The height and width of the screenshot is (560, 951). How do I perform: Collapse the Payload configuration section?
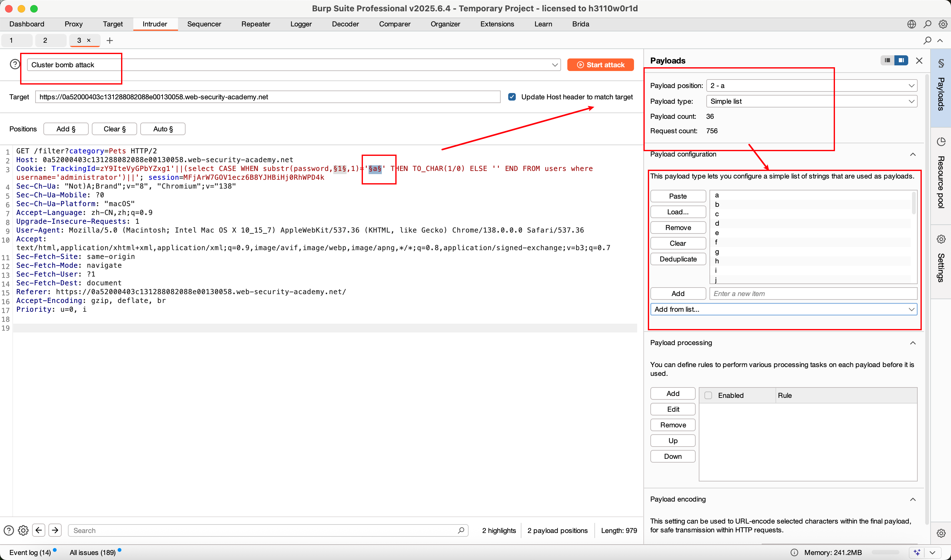pos(913,154)
